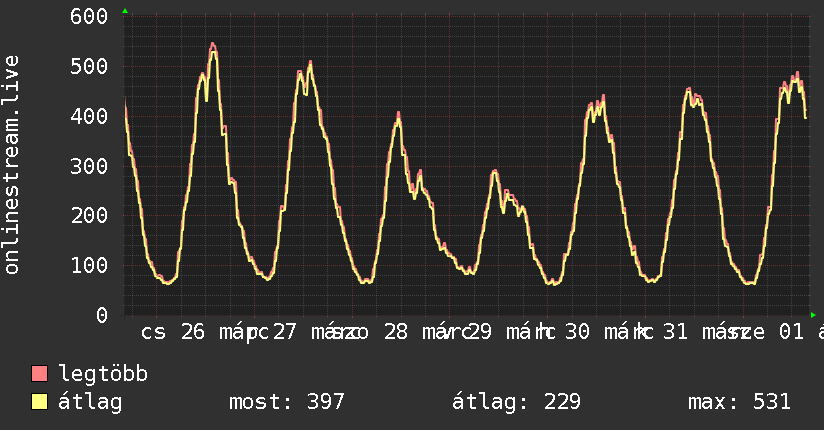Image resolution: width=824 pixels, height=430 pixels.
Task: Click the 30 date label on the time axis
Action: click(x=577, y=332)
